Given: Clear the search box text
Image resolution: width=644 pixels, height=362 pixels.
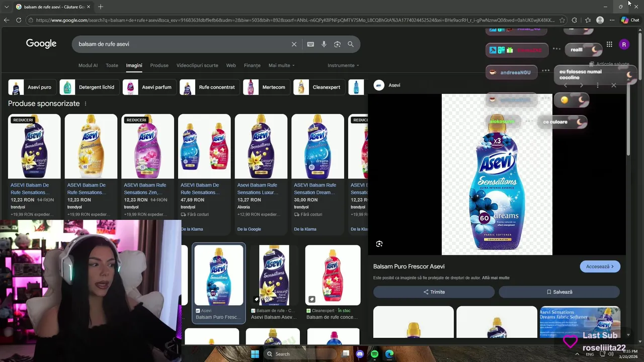Looking at the screenshot, I should [x=294, y=44].
